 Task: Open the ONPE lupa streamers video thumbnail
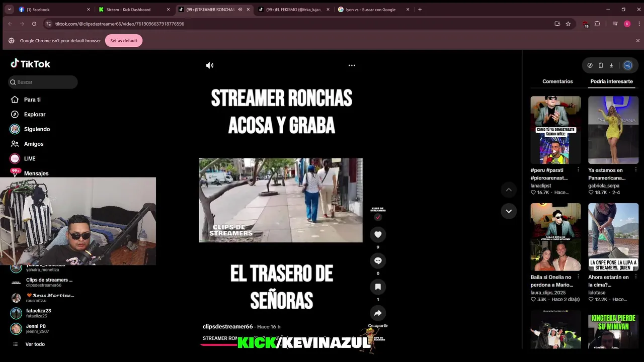tap(613, 237)
